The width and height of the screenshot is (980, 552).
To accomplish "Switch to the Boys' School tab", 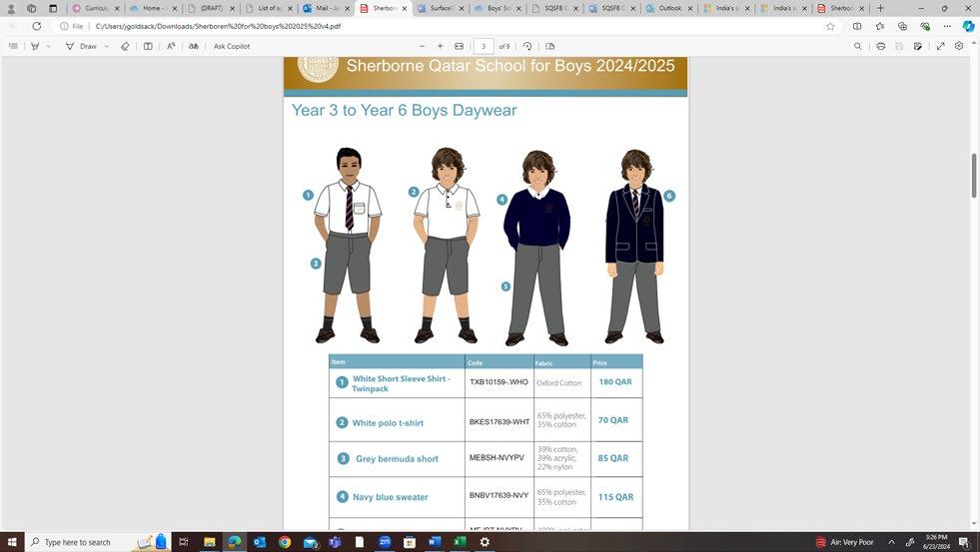I will coord(491,8).
